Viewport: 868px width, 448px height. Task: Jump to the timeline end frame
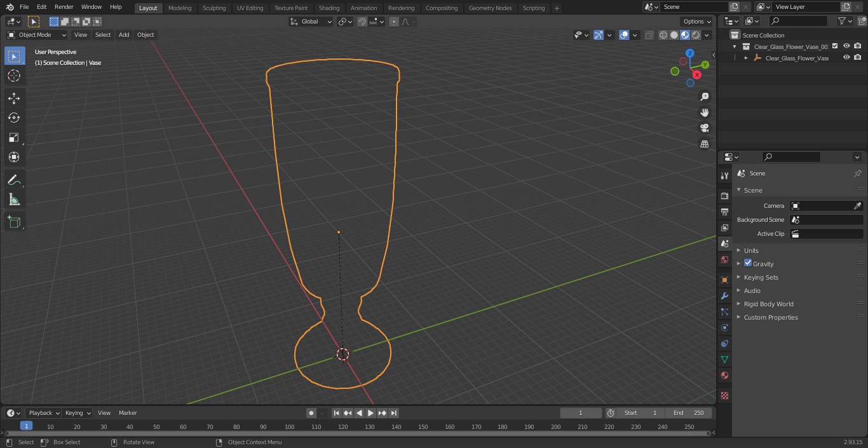pos(394,413)
